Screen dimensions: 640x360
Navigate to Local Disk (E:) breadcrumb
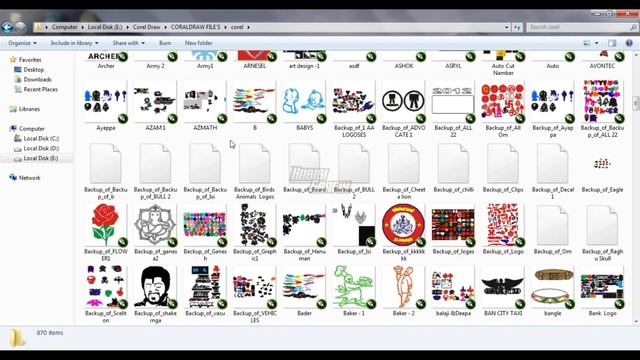pos(105,27)
